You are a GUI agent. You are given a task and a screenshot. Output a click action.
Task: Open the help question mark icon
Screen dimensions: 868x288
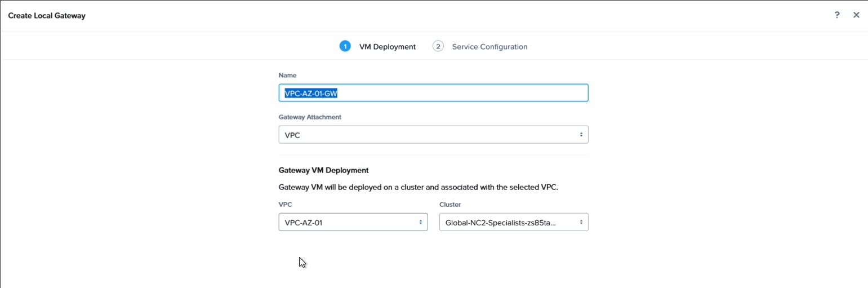pyautogui.click(x=837, y=15)
